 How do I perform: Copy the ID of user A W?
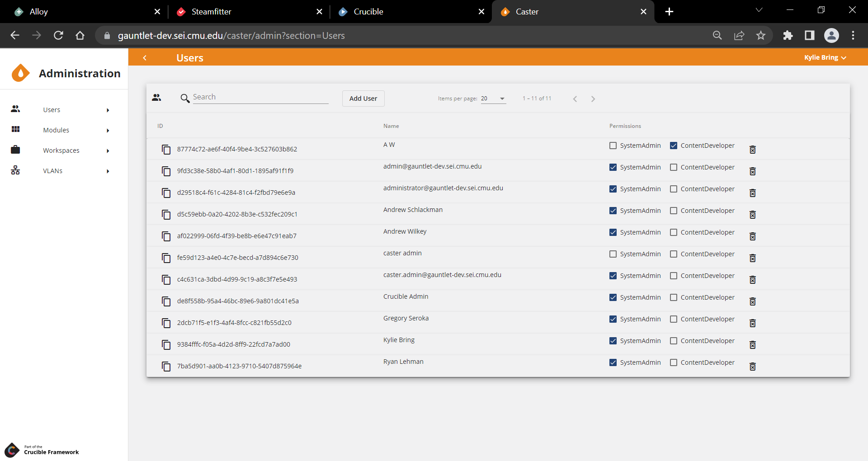click(166, 150)
